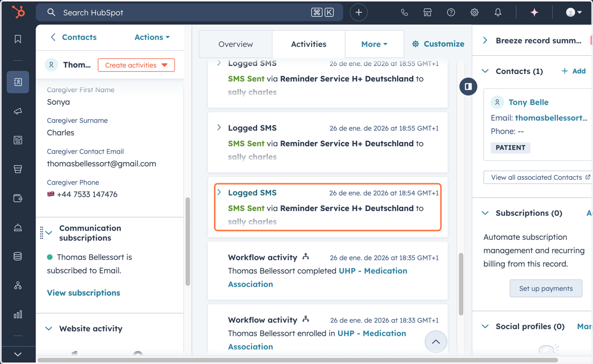The image size is (593, 364).
Task: Click the workflow icon on the 18:33 activity
Action: [x=306, y=319]
